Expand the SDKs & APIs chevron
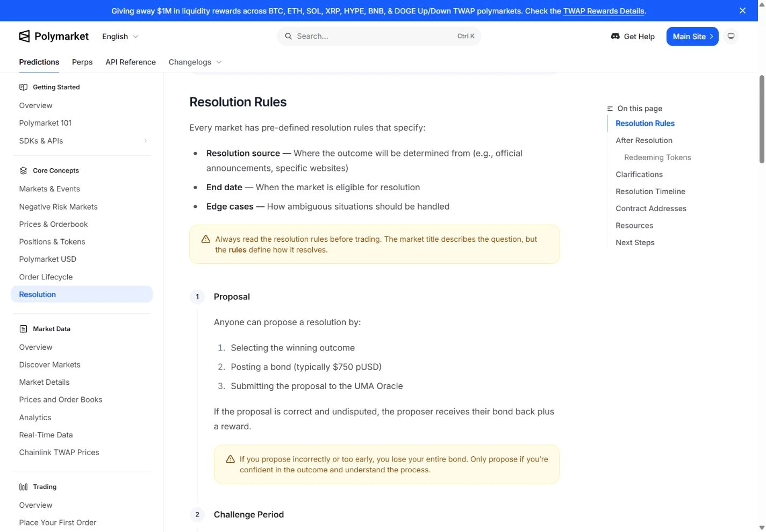The image size is (766, 532). 145,141
